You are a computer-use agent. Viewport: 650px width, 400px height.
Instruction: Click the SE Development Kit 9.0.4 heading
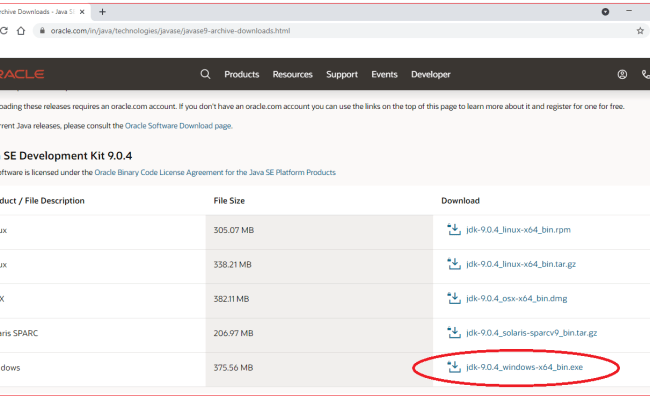[x=66, y=156]
